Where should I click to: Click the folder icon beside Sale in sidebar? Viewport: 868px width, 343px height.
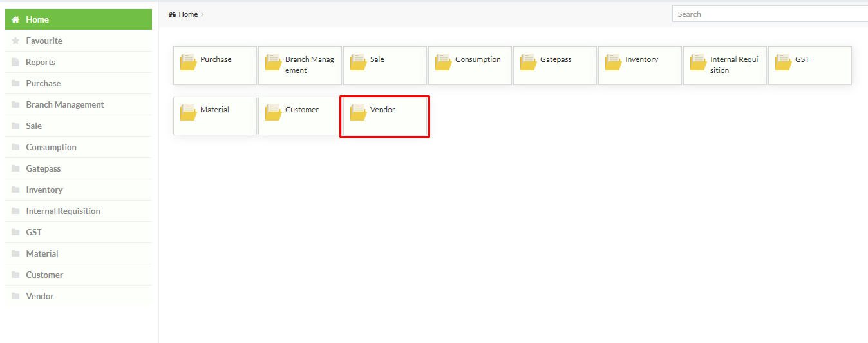15,126
